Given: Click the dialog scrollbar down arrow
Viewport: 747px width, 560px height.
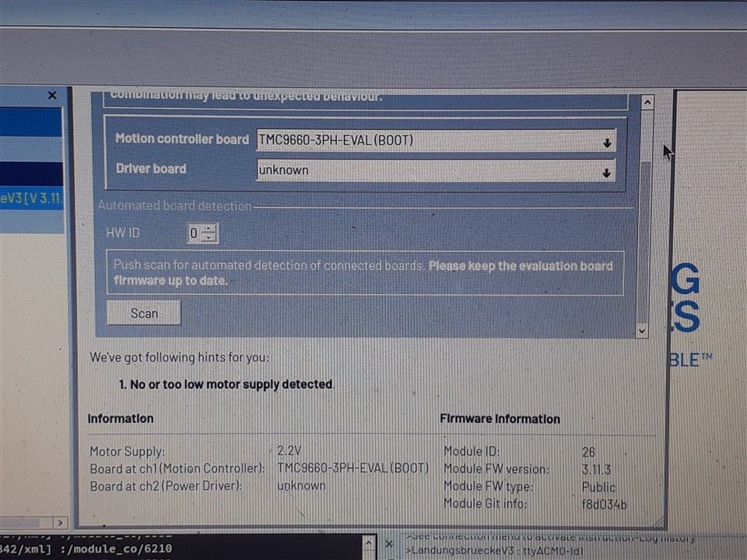Looking at the screenshot, I should tap(642, 330).
